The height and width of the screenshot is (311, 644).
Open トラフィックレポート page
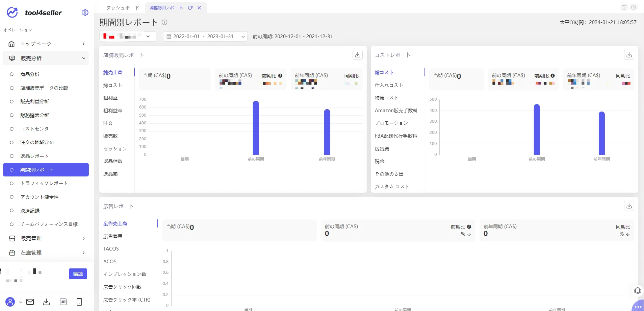point(44,183)
